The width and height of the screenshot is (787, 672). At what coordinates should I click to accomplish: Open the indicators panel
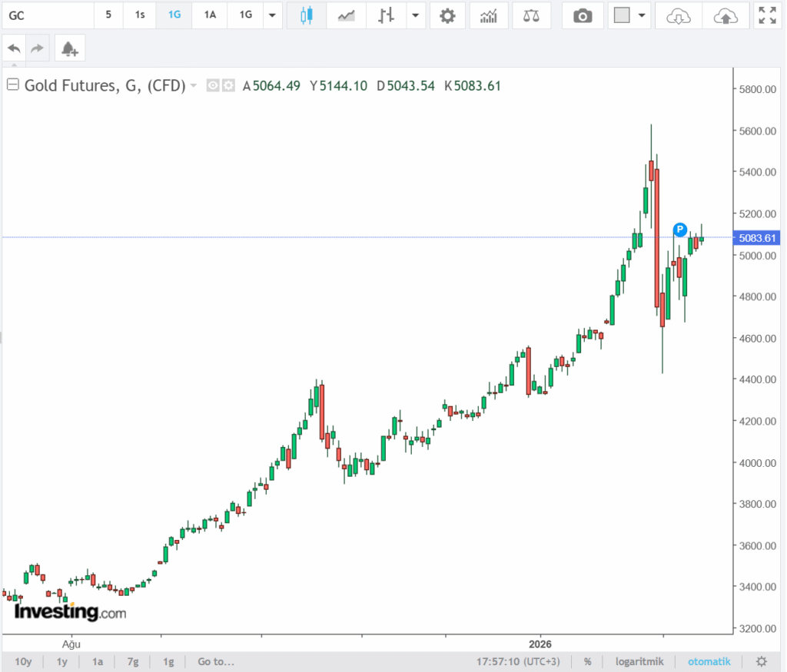coord(488,15)
